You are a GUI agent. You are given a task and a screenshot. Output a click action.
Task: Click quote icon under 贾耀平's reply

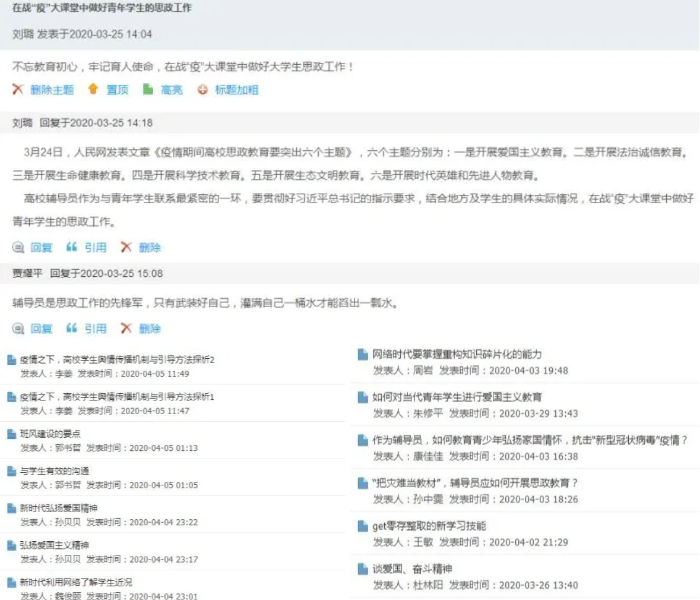(x=72, y=329)
